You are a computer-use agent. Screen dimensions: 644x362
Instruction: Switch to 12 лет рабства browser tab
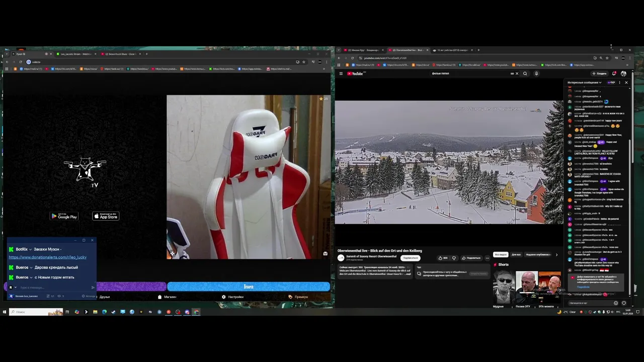[x=452, y=50]
